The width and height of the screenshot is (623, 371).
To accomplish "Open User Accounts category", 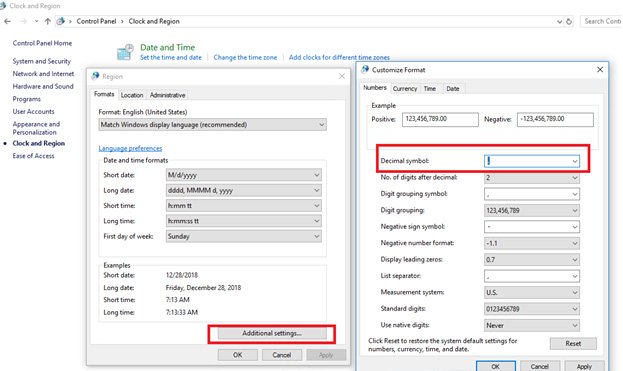I will click(x=33, y=112).
